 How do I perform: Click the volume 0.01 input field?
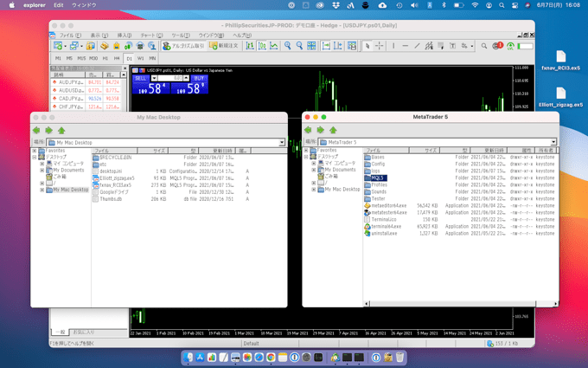click(x=169, y=78)
